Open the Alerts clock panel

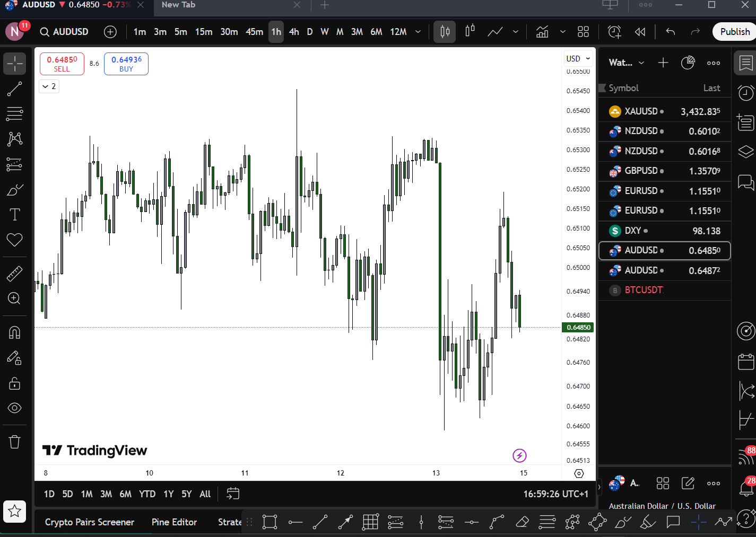[x=745, y=93]
